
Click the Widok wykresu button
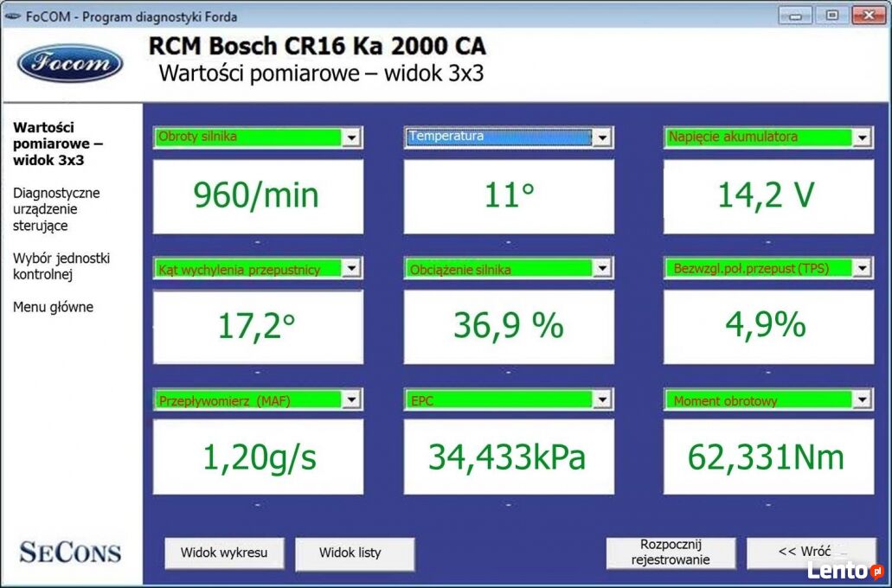coord(224,553)
